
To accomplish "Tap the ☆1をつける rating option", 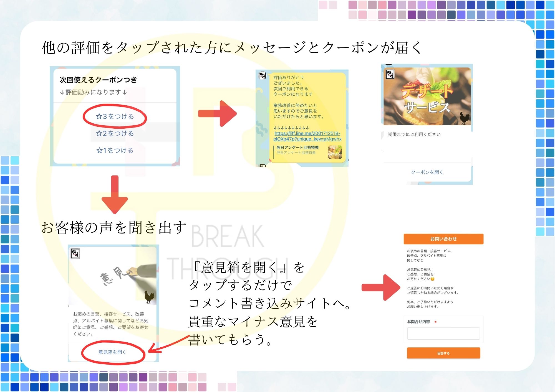I will 115,150.
